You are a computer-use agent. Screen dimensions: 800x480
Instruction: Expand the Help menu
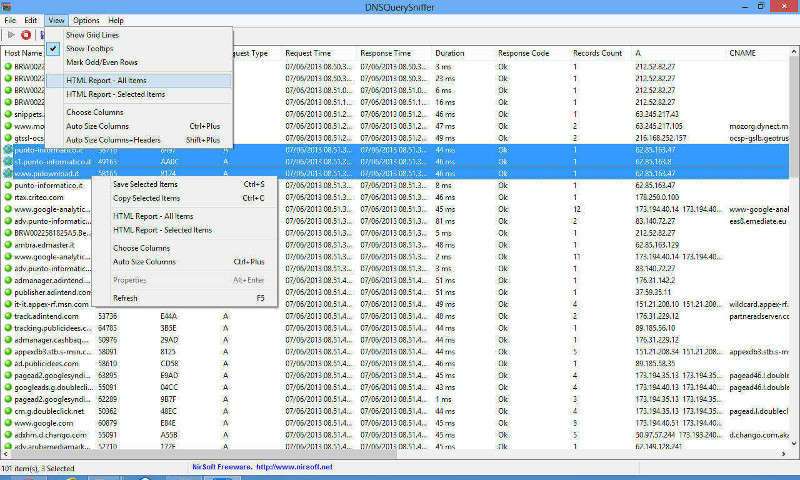pyautogui.click(x=116, y=20)
